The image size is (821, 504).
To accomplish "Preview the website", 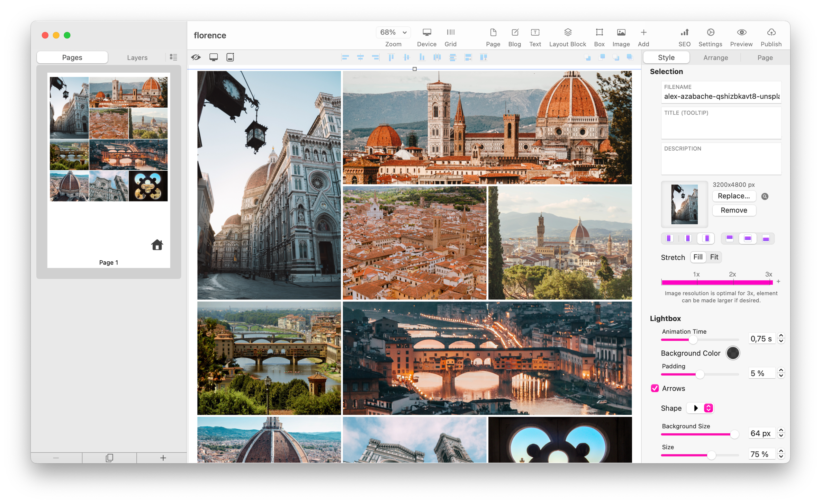I will coord(741,37).
